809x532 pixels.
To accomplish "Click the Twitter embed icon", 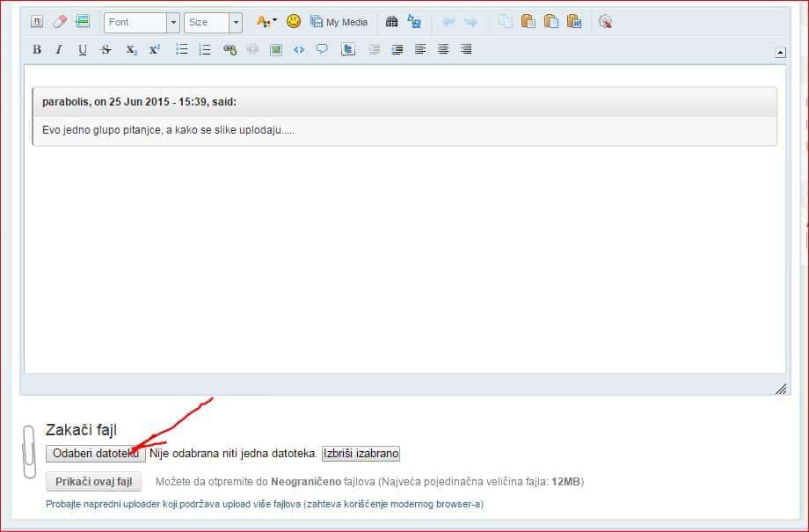I will click(348, 49).
